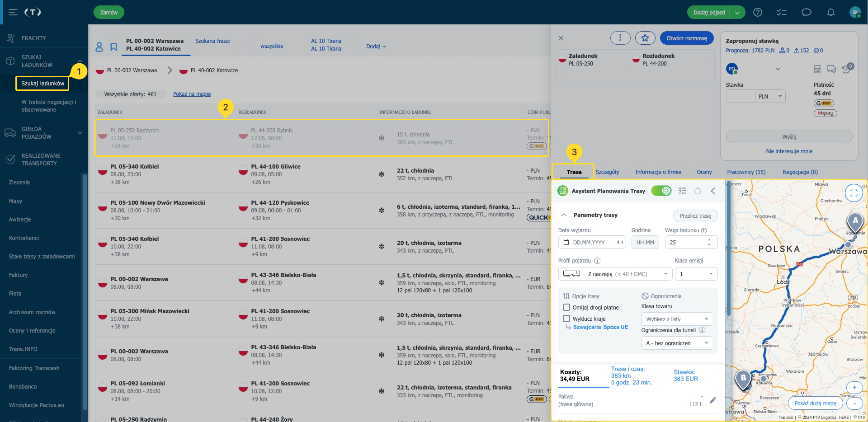Image resolution: width=868 pixels, height=422 pixels.
Task: Open the dropdown arrow next to Dodaj pojazd
Action: coord(737,12)
